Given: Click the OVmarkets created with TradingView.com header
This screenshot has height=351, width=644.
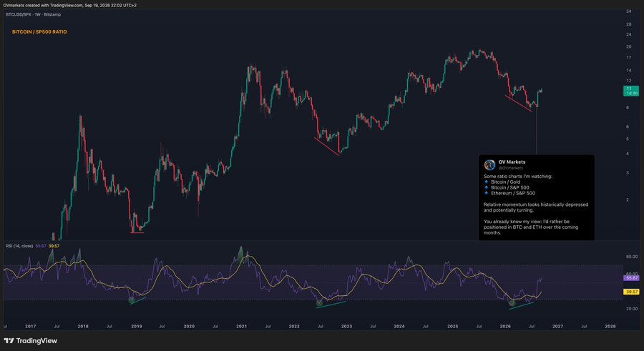Looking at the screenshot, I should click(70, 5).
